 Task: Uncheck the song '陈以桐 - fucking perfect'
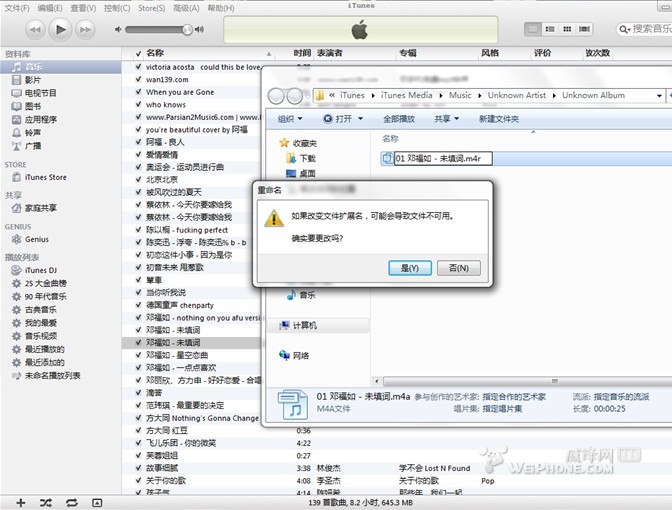(x=138, y=230)
